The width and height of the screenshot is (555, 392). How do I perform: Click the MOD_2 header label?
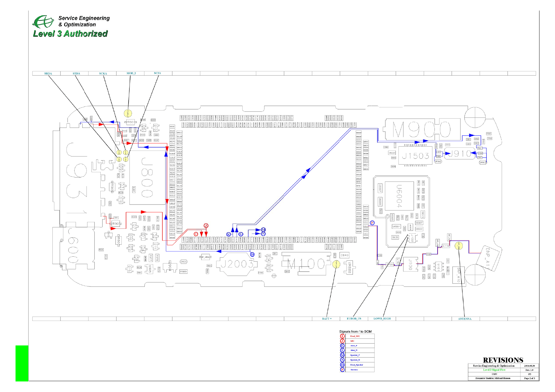131,74
